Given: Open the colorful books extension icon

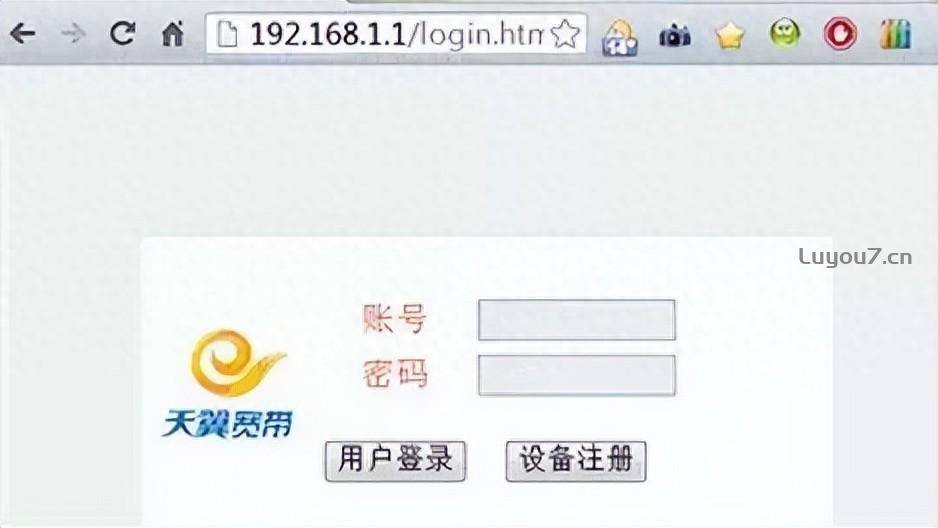Looking at the screenshot, I should tap(896, 34).
